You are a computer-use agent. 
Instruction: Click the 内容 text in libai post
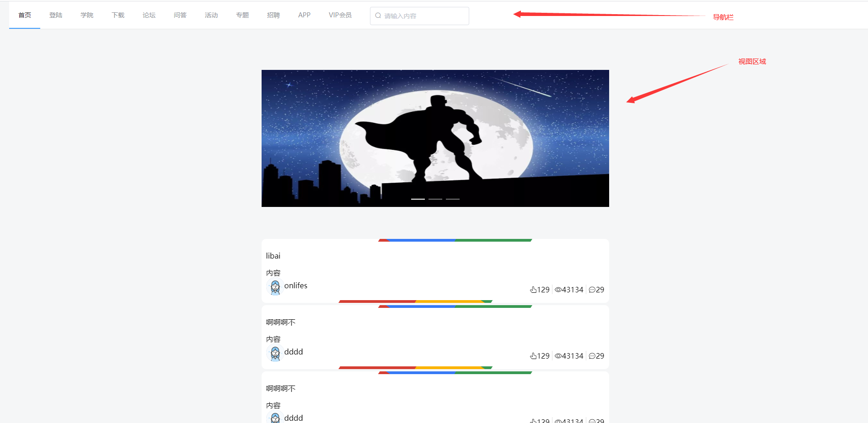(x=273, y=273)
